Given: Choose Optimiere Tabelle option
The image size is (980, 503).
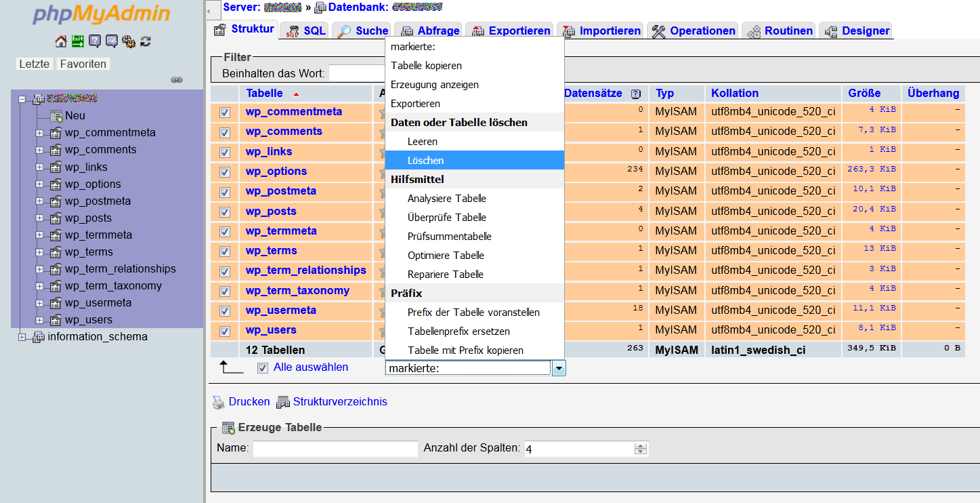Looking at the screenshot, I should [x=475, y=256].
